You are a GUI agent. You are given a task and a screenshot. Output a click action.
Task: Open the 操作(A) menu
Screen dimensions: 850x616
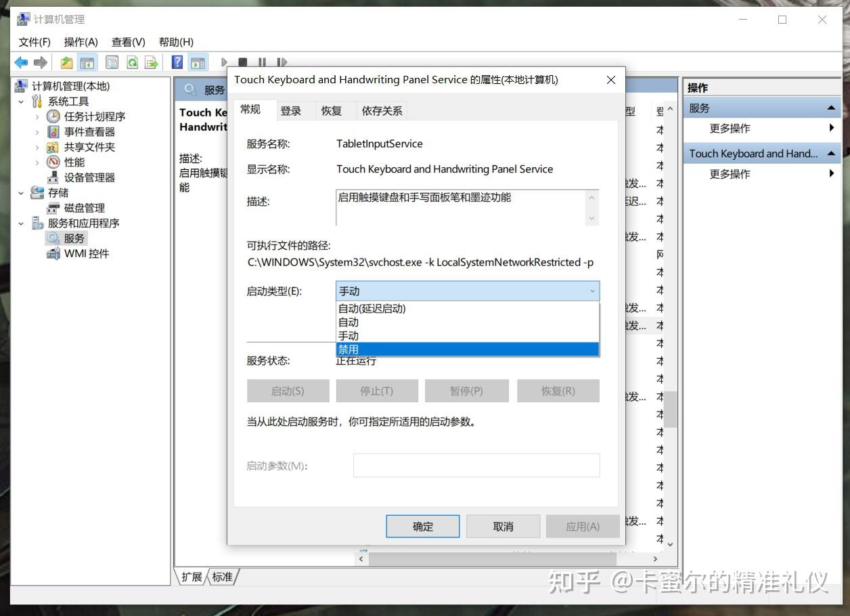tap(81, 41)
